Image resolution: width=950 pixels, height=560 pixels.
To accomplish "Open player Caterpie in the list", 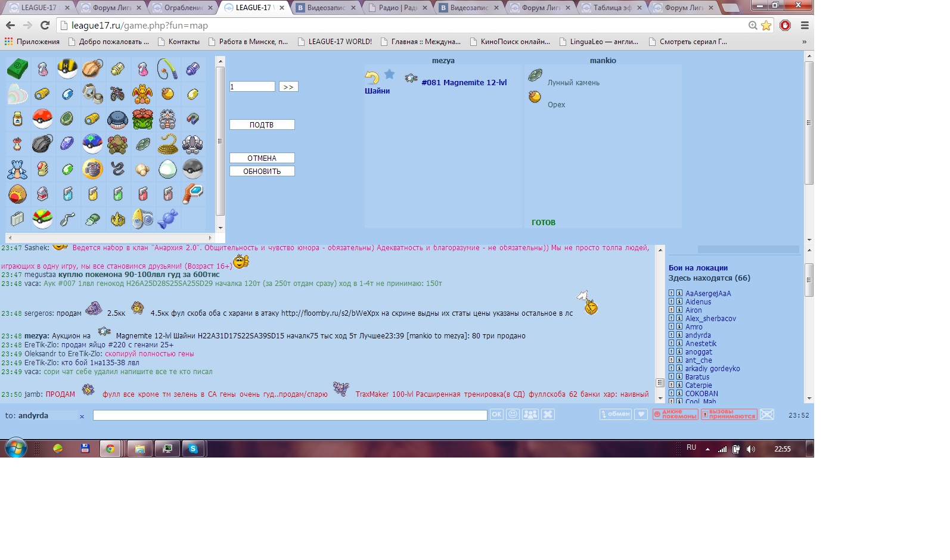I will pyautogui.click(x=698, y=385).
